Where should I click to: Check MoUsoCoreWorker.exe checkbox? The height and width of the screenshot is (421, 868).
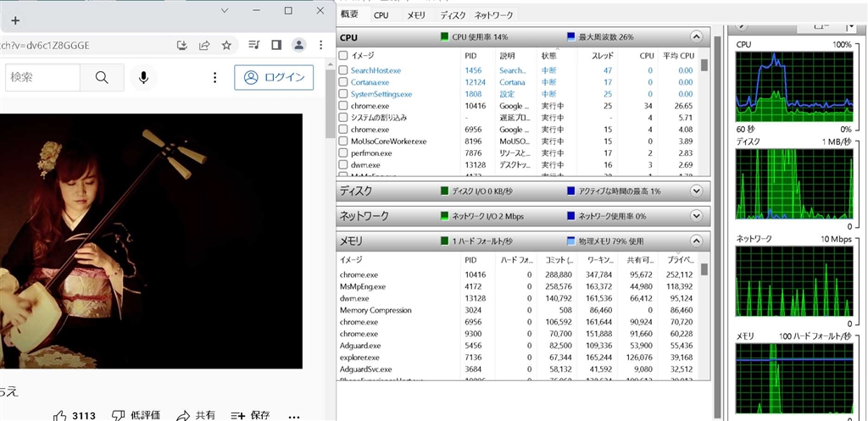click(343, 141)
